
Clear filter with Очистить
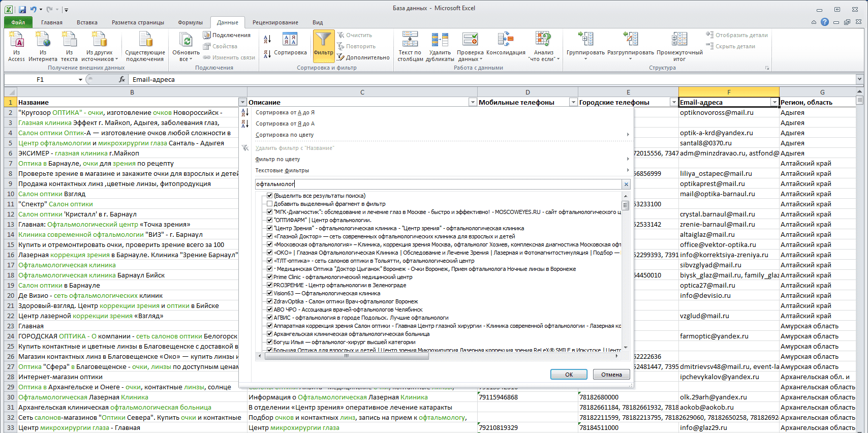[x=355, y=35]
